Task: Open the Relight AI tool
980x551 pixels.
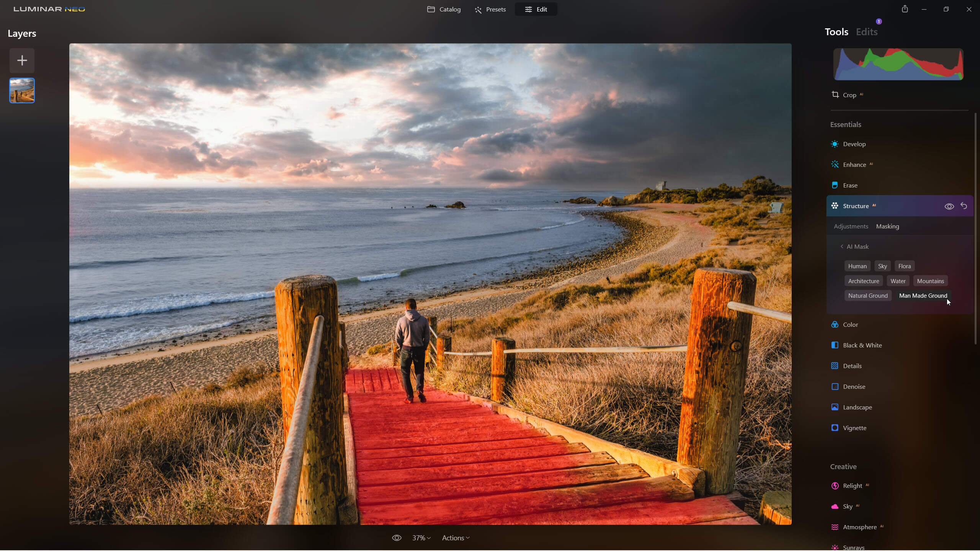Action: point(852,486)
